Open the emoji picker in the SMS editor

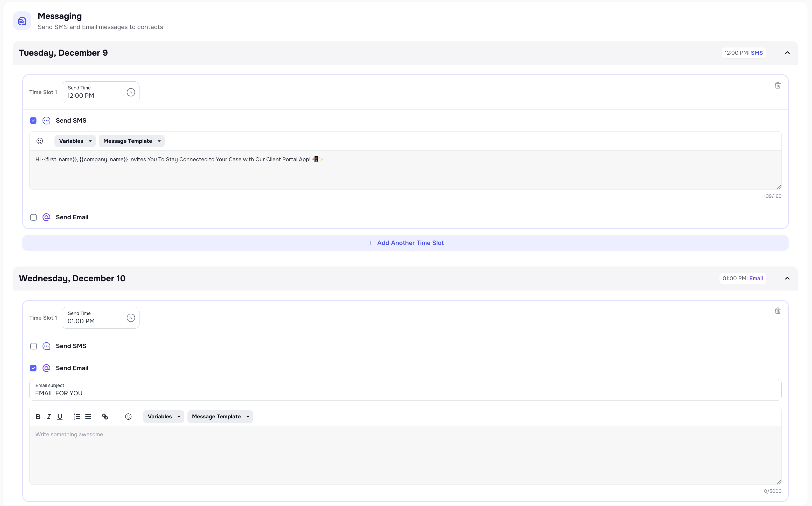[40, 141]
